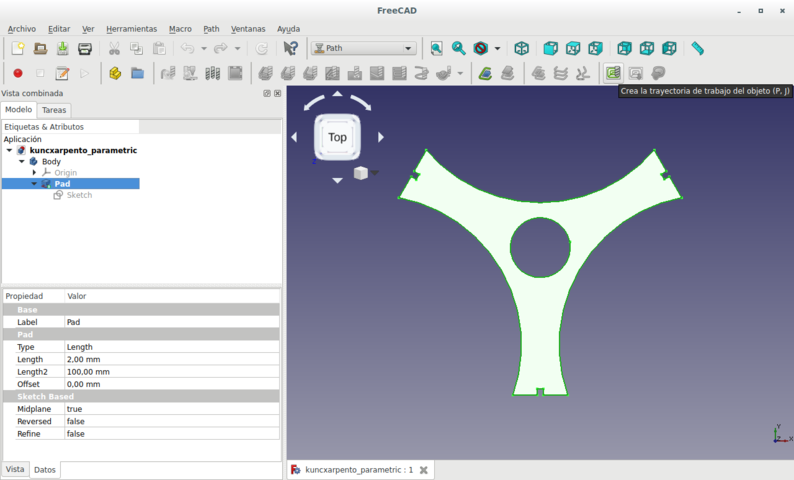Open the Archivo menu
This screenshot has height=480, width=794.
tap(22, 29)
